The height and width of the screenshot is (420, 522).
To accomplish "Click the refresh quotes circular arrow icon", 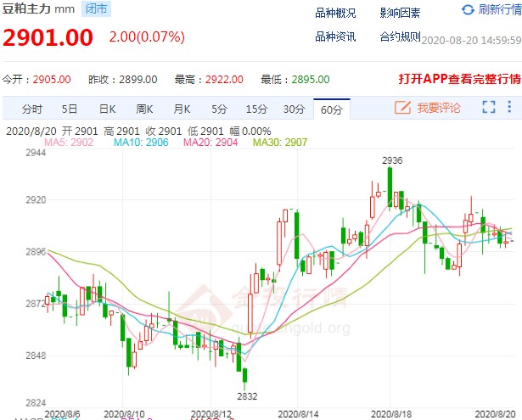I will (468, 10).
